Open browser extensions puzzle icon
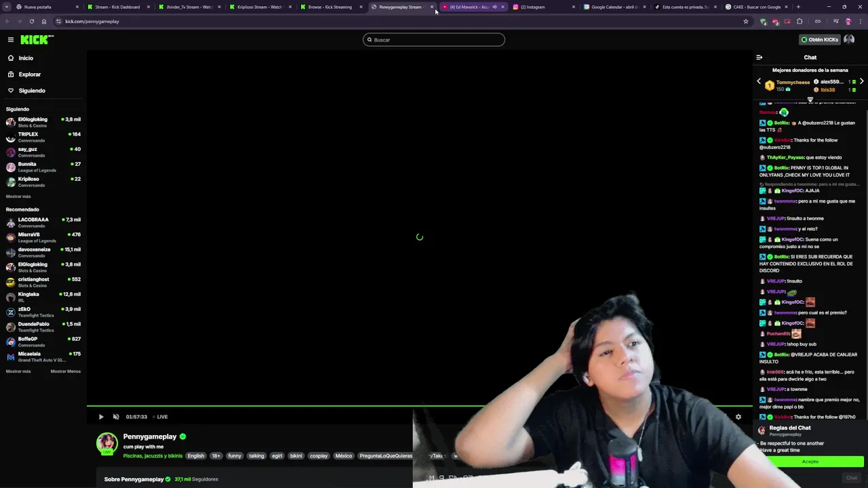 [x=799, y=21]
